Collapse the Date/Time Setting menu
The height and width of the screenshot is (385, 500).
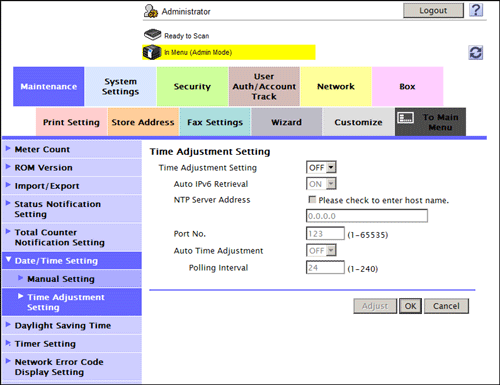tap(72, 260)
